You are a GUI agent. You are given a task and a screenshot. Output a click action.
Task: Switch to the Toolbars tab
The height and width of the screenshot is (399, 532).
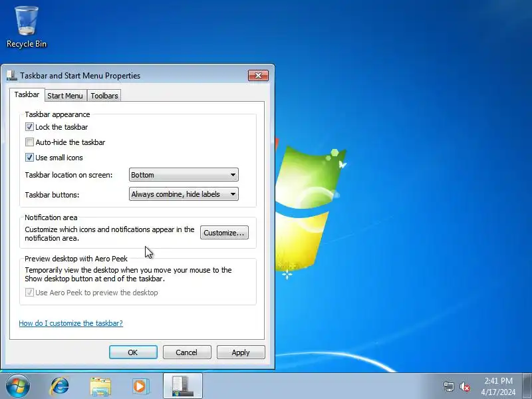tap(104, 96)
